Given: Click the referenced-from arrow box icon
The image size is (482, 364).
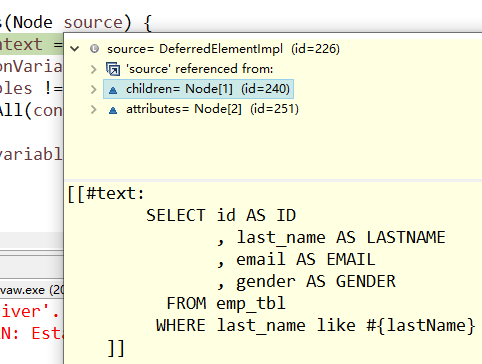Looking at the screenshot, I should click(113, 69).
